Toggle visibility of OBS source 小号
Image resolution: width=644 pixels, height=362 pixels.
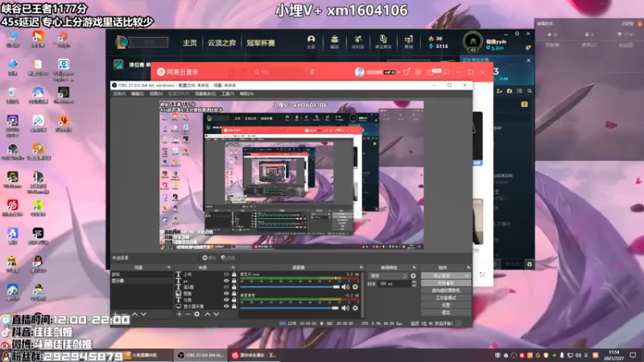(226, 274)
